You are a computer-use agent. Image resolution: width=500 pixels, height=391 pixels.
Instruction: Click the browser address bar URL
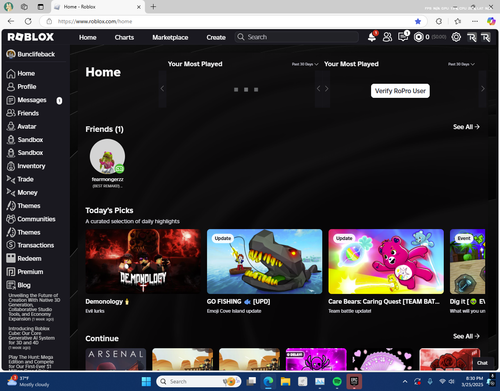(95, 21)
